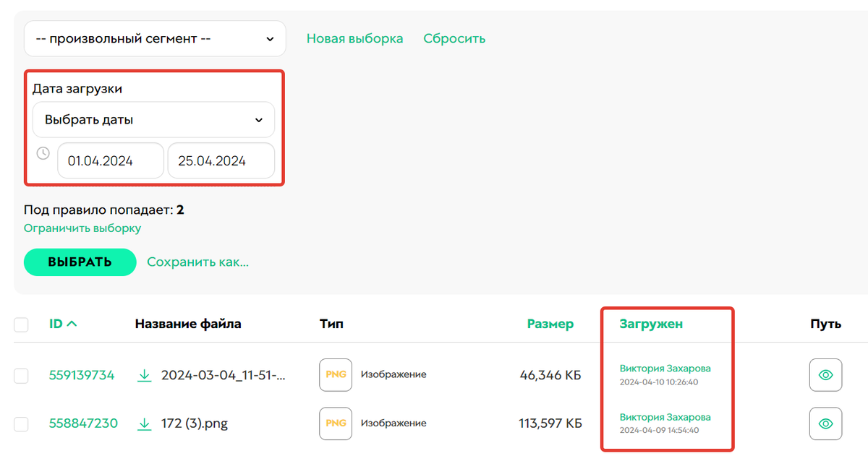
Task: Click the Новая выборка link
Action: 354,39
